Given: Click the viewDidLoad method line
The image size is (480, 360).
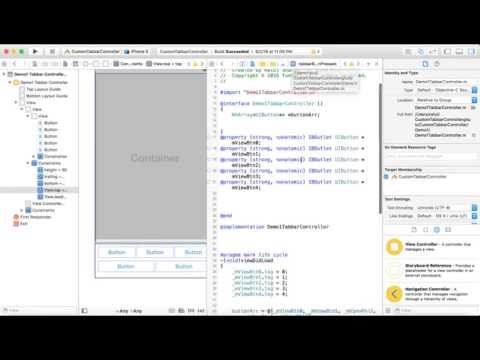Looking at the screenshot, I should pyautogui.click(x=247, y=260).
